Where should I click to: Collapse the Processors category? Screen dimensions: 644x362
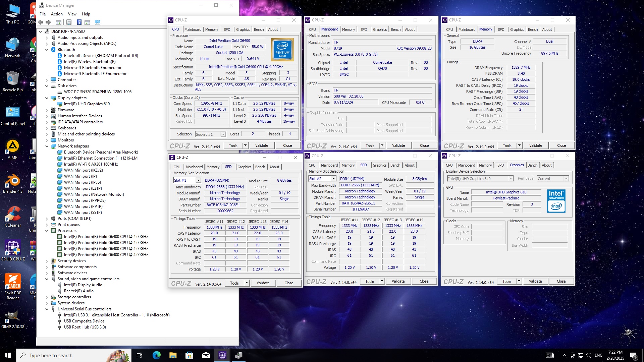[47, 231]
